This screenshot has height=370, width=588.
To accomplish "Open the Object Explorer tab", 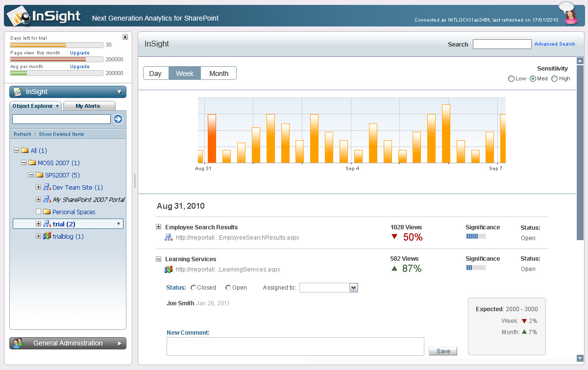I will [x=36, y=106].
